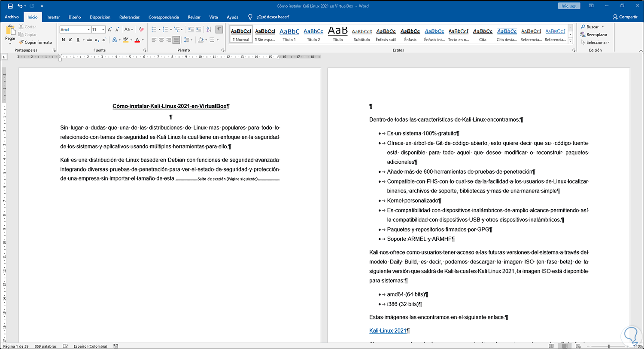Increase font size with the larger A icon

point(110,30)
